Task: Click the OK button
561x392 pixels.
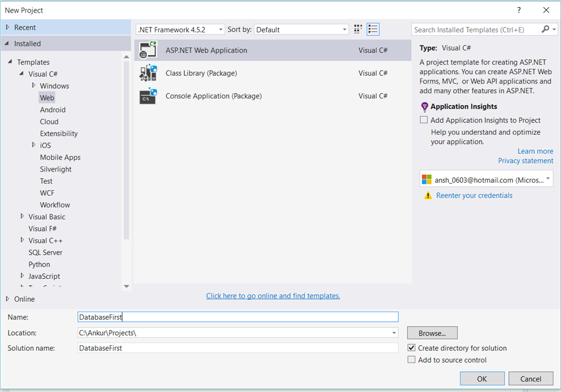Action: coord(482,378)
